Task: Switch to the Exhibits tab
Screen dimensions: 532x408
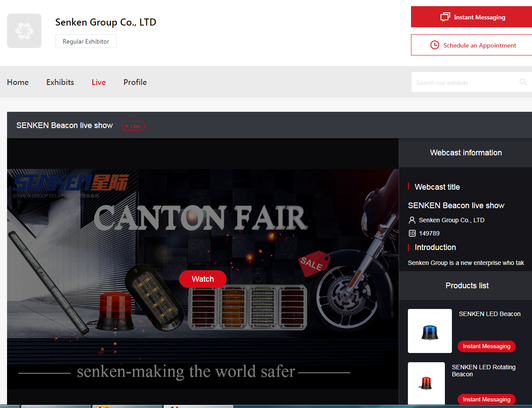Action: click(60, 82)
